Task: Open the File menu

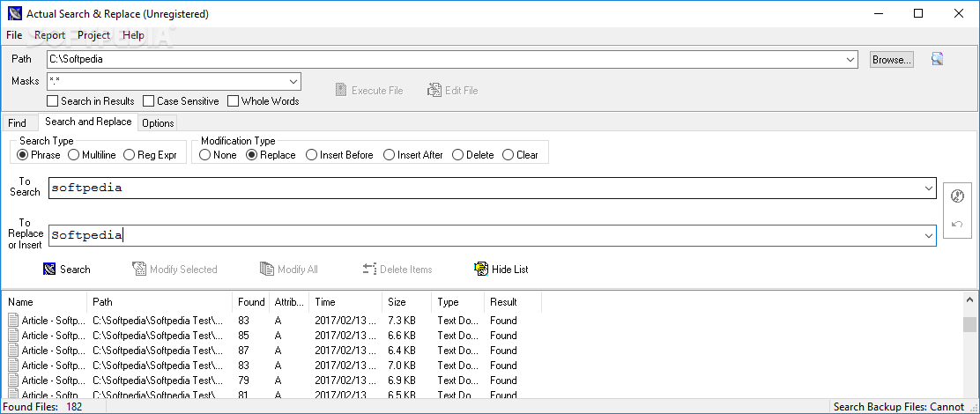Action: [14, 35]
